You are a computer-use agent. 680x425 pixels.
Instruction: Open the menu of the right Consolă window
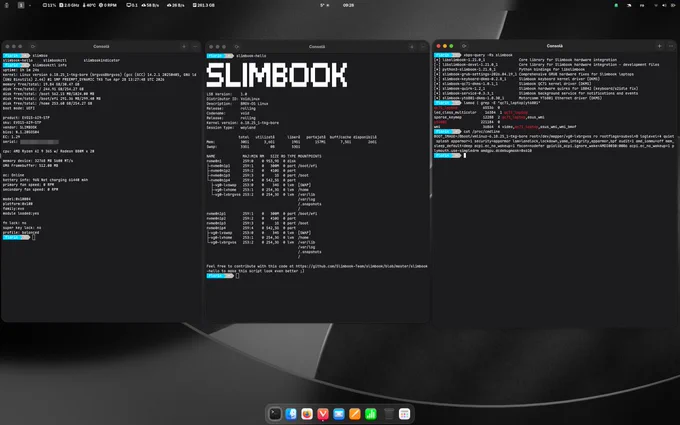click(671, 46)
